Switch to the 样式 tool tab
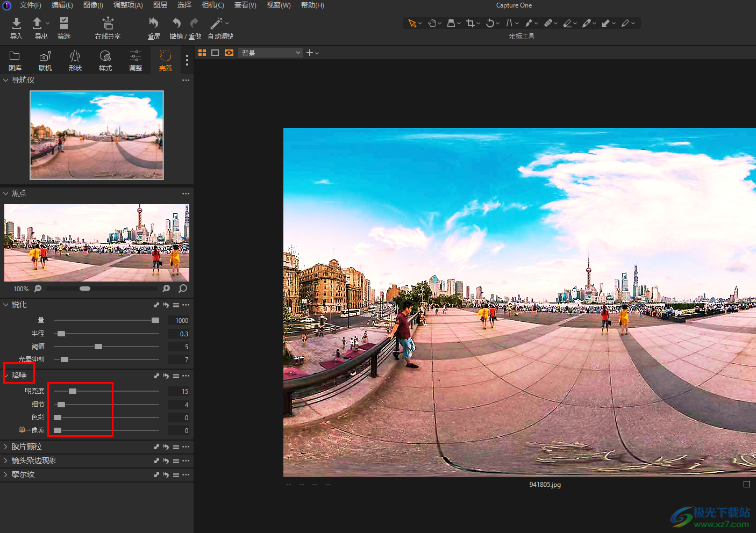The height and width of the screenshot is (533, 756). click(x=105, y=60)
